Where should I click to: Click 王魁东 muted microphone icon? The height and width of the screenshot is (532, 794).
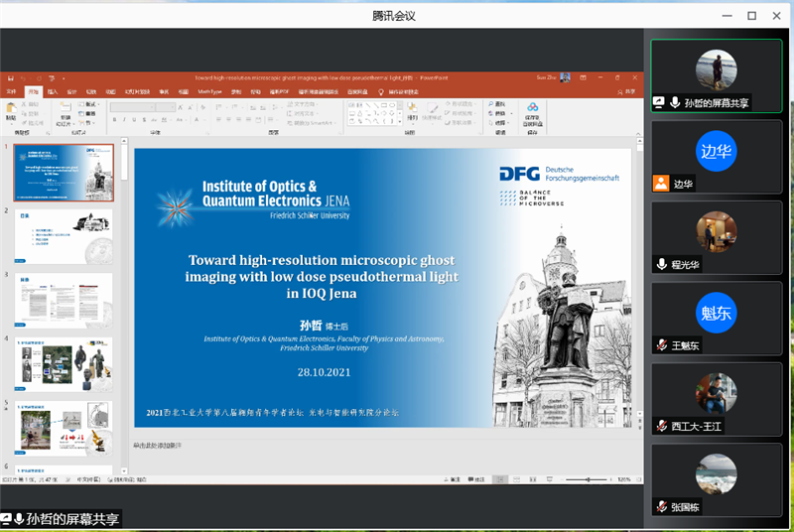coord(661,345)
